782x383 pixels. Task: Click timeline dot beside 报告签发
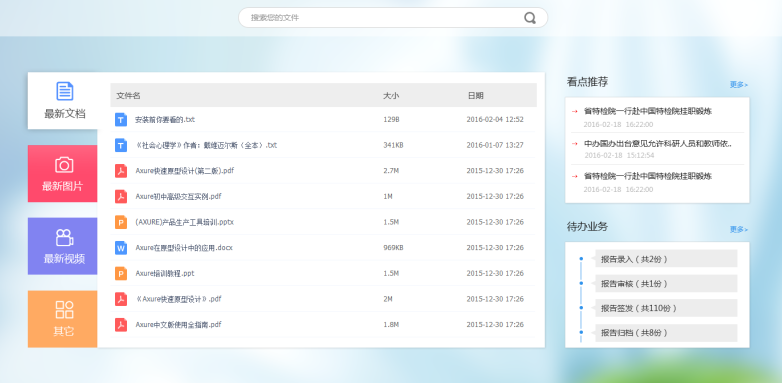click(x=581, y=308)
